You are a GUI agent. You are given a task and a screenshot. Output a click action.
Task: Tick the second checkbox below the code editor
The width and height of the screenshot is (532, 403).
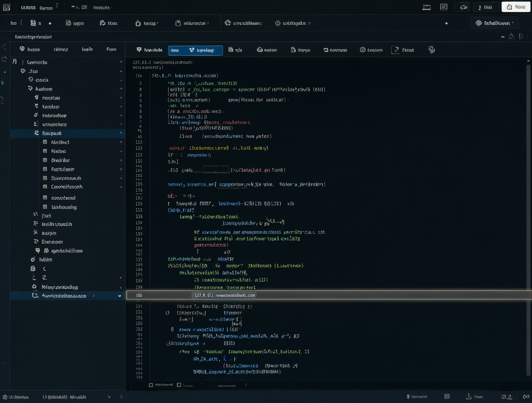[179, 385]
